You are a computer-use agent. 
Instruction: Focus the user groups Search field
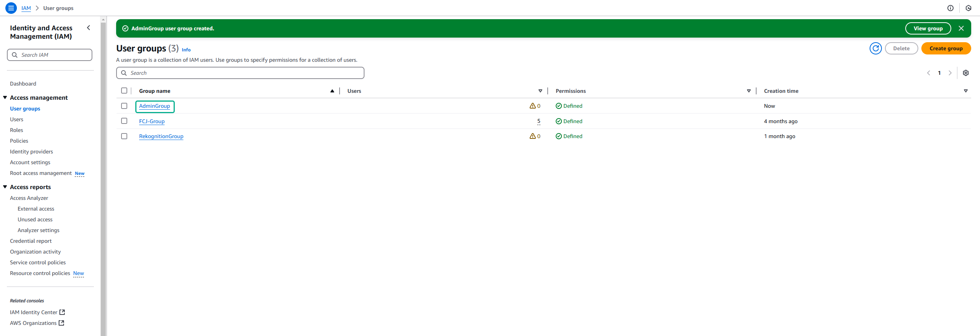240,73
